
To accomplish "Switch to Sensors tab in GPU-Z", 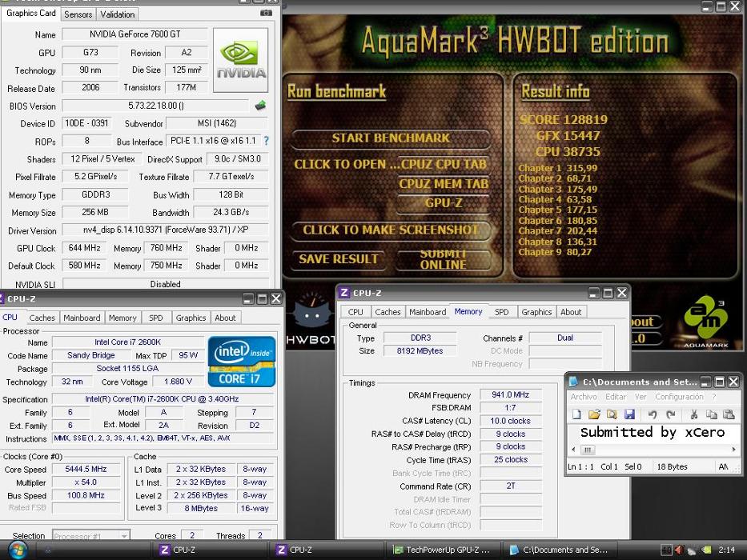I will pos(78,14).
